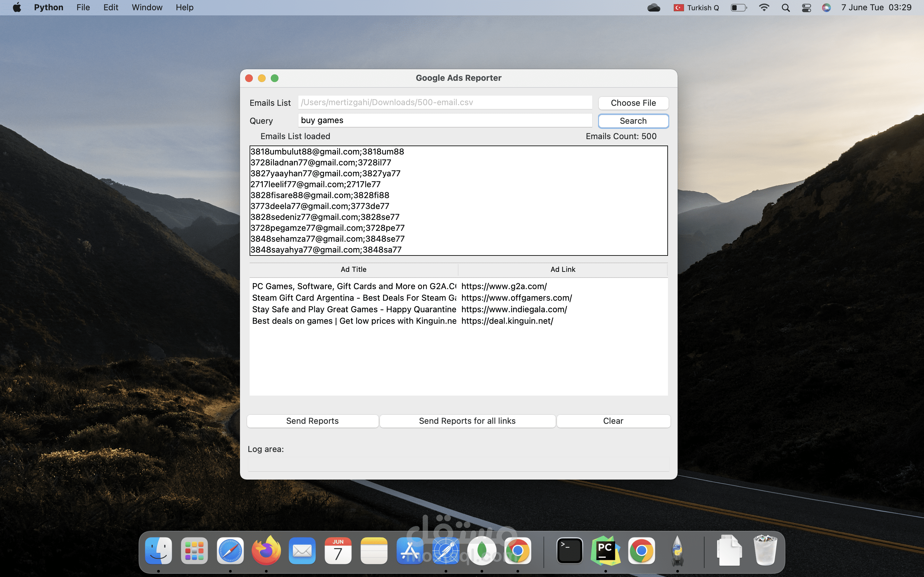Viewport: 924px width, 577px height.
Task: Launch Firefox from the dock
Action: tap(266, 550)
